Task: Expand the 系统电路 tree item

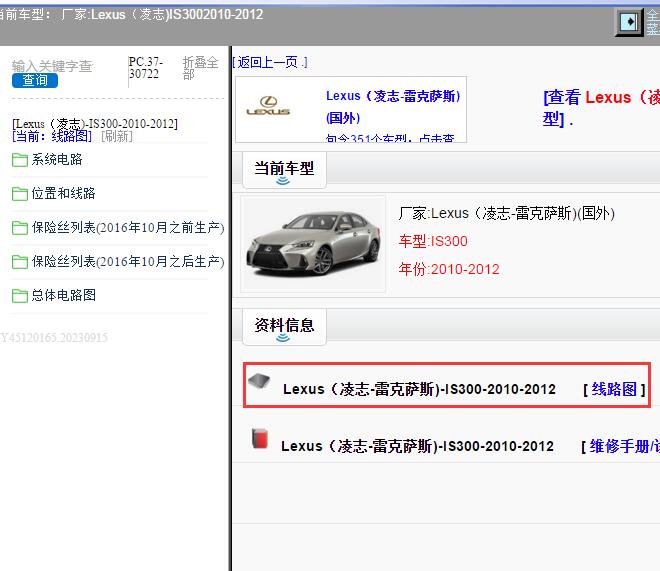Action: point(57,159)
